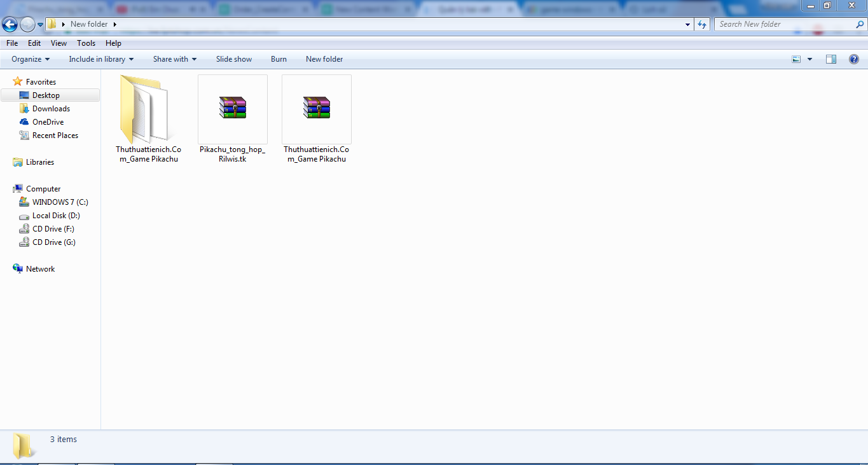Create a folder with the "New folder" button
Image resolution: width=868 pixels, height=465 pixels.
324,59
